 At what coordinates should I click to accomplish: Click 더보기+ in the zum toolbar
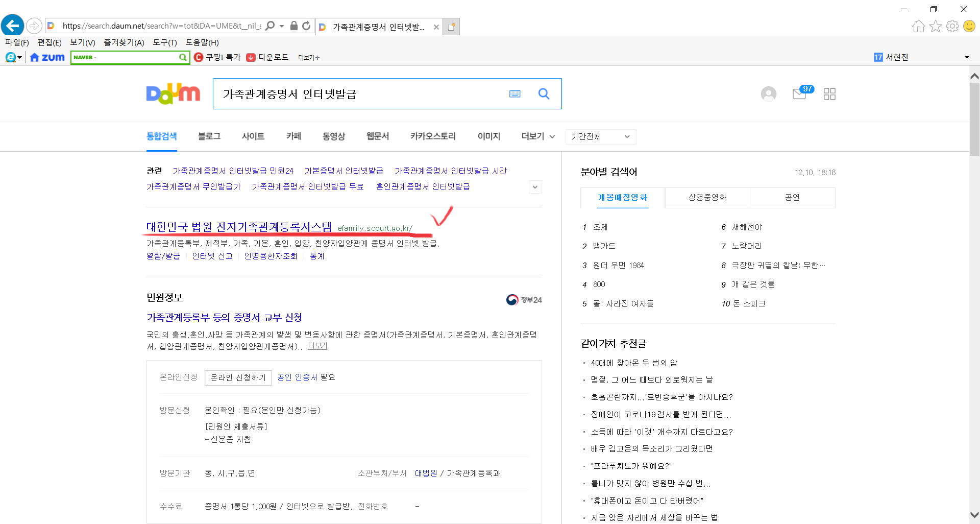coord(309,58)
